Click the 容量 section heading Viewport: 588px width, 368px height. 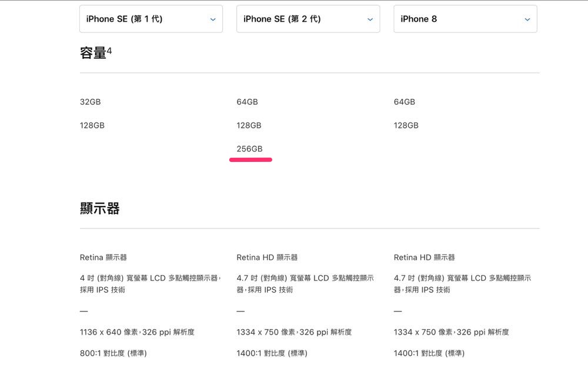point(93,53)
